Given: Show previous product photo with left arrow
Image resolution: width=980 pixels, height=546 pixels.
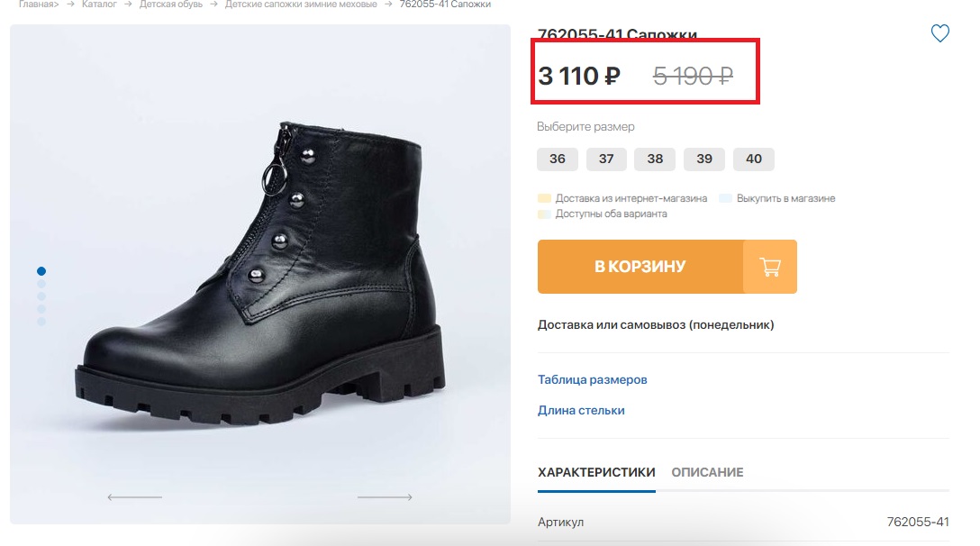Looking at the screenshot, I should coord(134,497).
